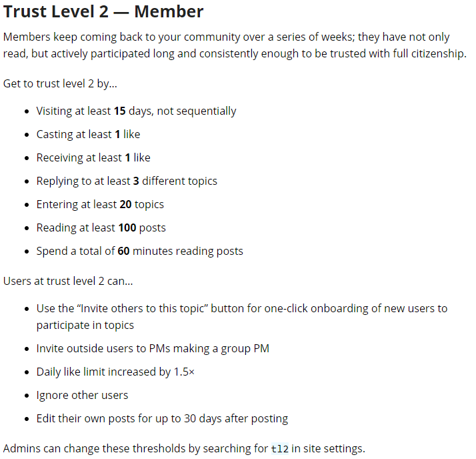The width and height of the screenshot is (476, 459).
Task: Click the 'Trust Level 2 — Member' heading
Action: pos(103,11)
